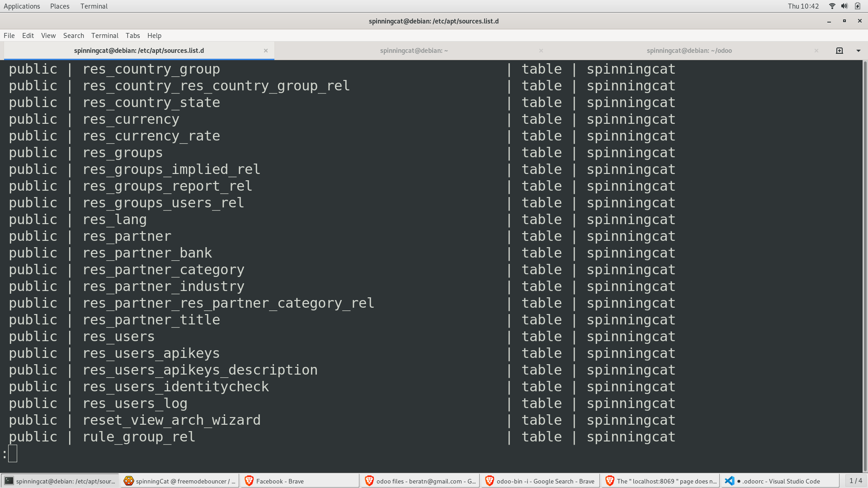Open the Applications menu
This screenshot has height=488, width=868.
click(22, 6)
